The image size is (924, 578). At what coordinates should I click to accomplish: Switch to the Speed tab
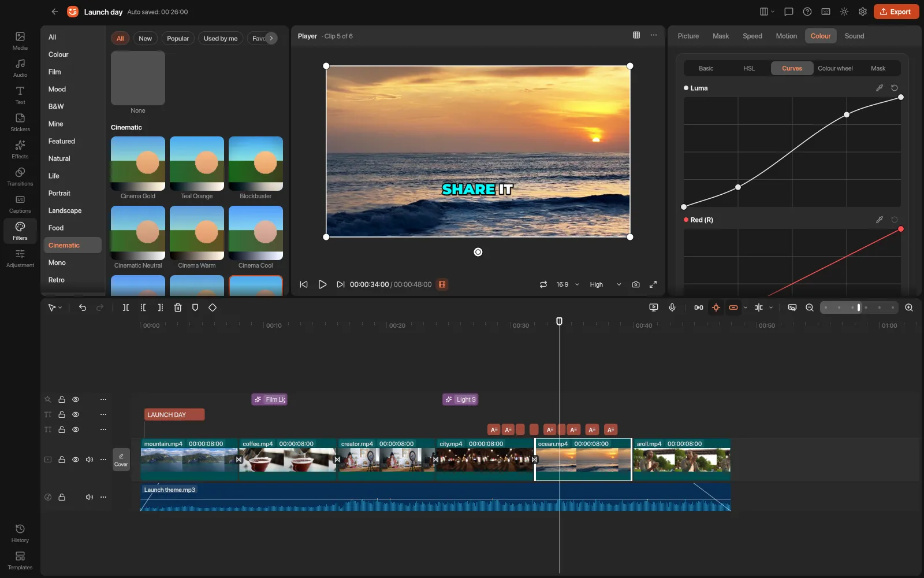click(752, 36)
